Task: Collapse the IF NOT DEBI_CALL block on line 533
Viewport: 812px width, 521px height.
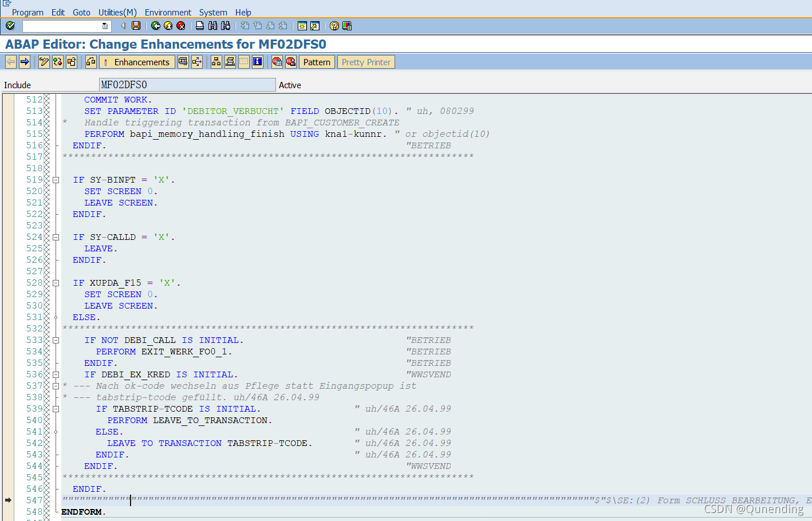Action: pos(56,340)
